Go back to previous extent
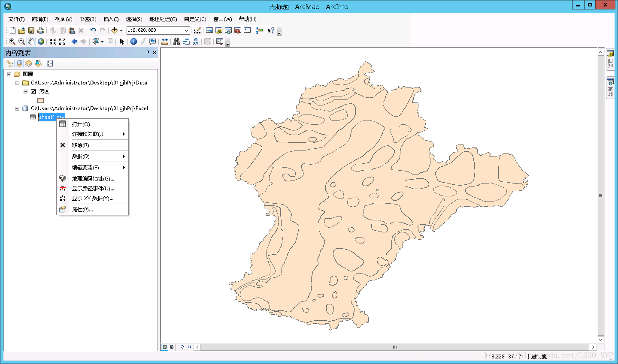 click(x=74, y=42)
